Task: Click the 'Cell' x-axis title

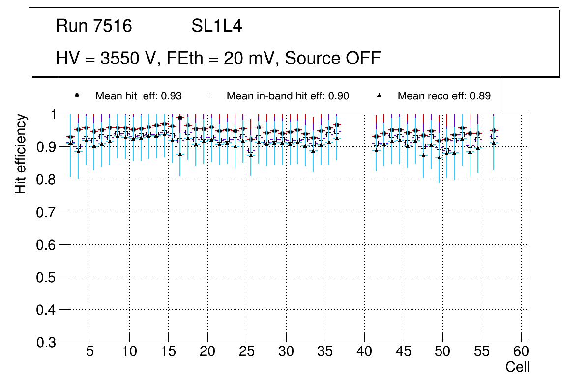Action: 517,367
